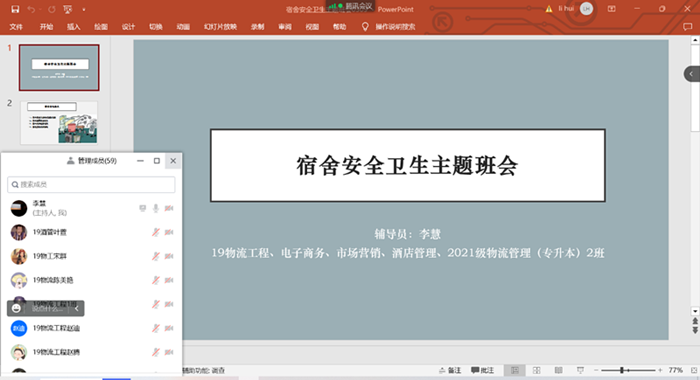
Task: Open the 视图 ribbon tab
Action: click(x=312, y=27)
